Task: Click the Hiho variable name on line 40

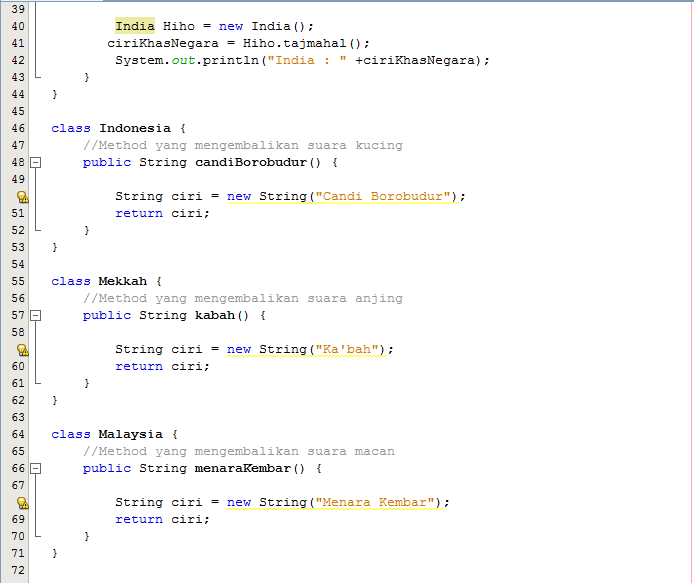Action: (x=179, y=26)
